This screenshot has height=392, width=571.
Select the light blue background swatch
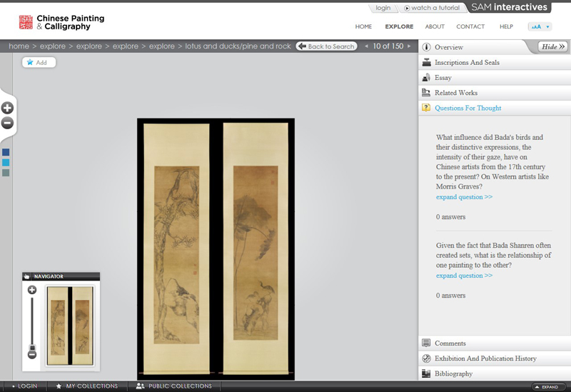click(6, 163)
